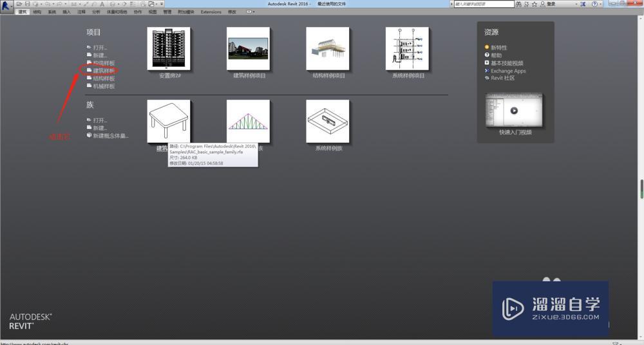Click the Favorites star icon

(535, 4)
